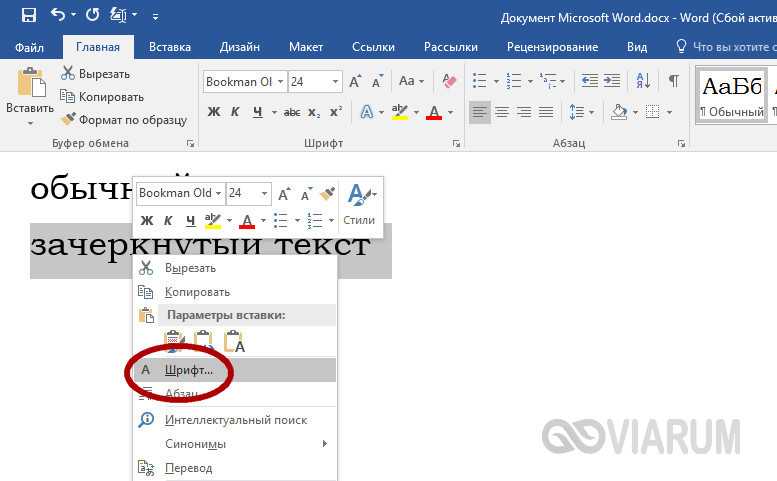This screenshot has height=481, width=777.
Task: Open the mini toolbar font size box
Action: tap(249, 193)
